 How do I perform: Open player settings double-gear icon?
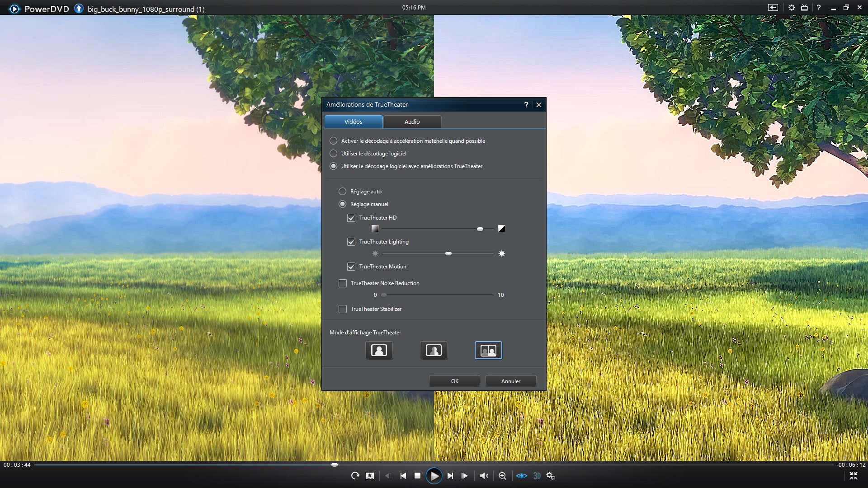551,475
